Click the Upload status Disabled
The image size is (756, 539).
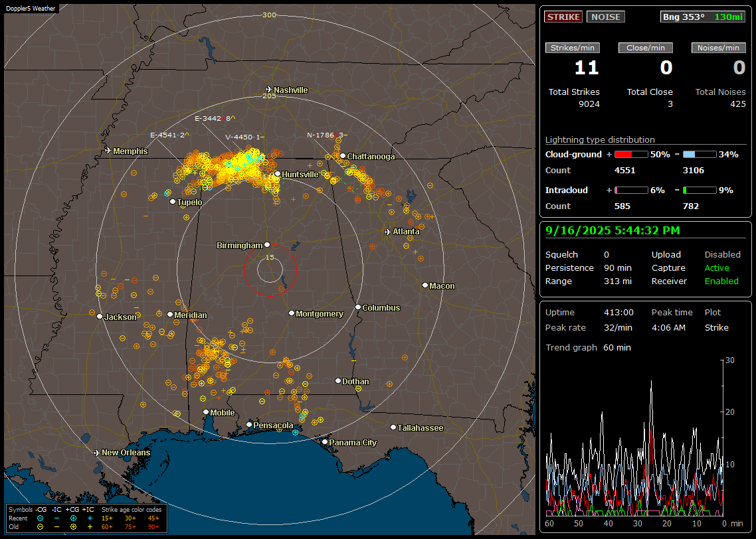[x=722, y=254]
